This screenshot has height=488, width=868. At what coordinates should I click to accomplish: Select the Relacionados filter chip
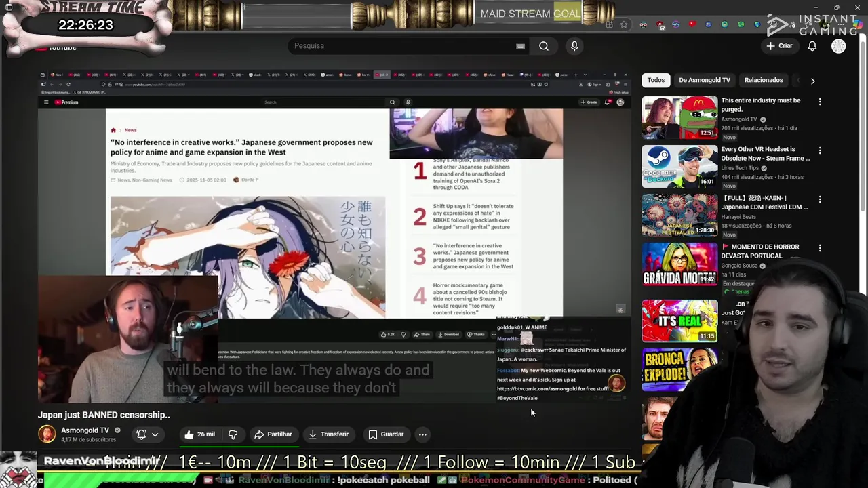tap(764, 80)
